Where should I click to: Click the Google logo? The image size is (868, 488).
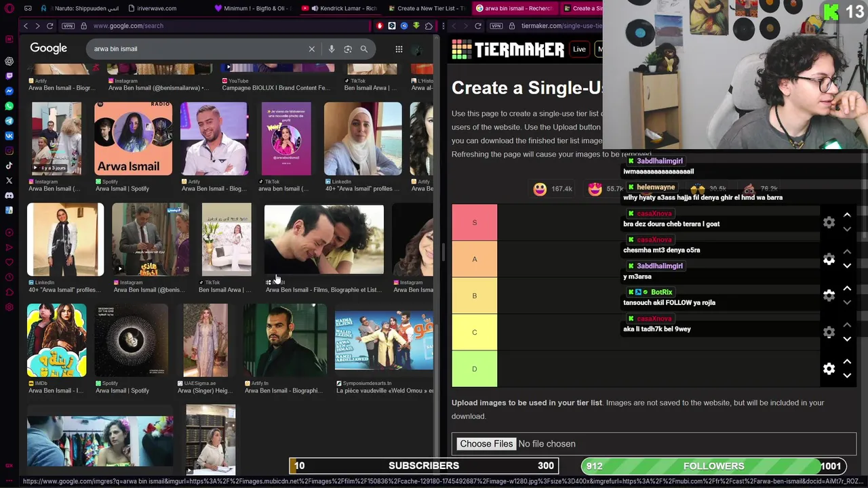[x=48, y=49]
